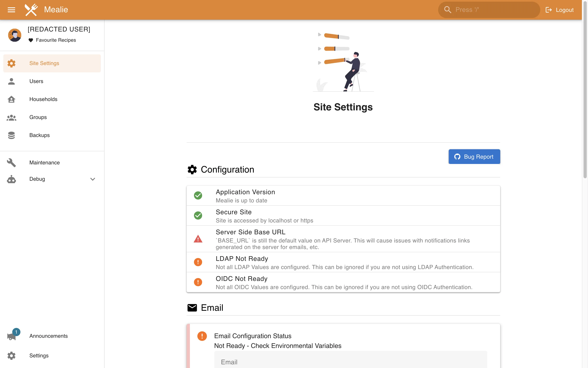Click the robot icon next to Debug

11,179
